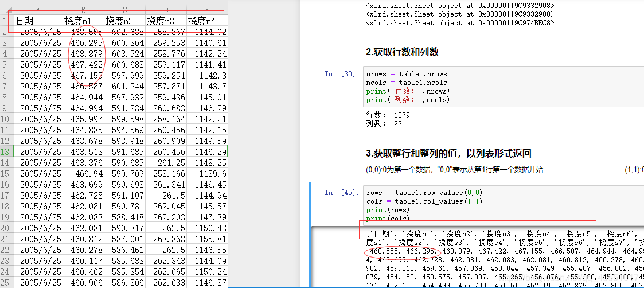Click the heading 3.获取整行和整列的值
The height and width of the screenshot is (288, 644).
[448, 154]
